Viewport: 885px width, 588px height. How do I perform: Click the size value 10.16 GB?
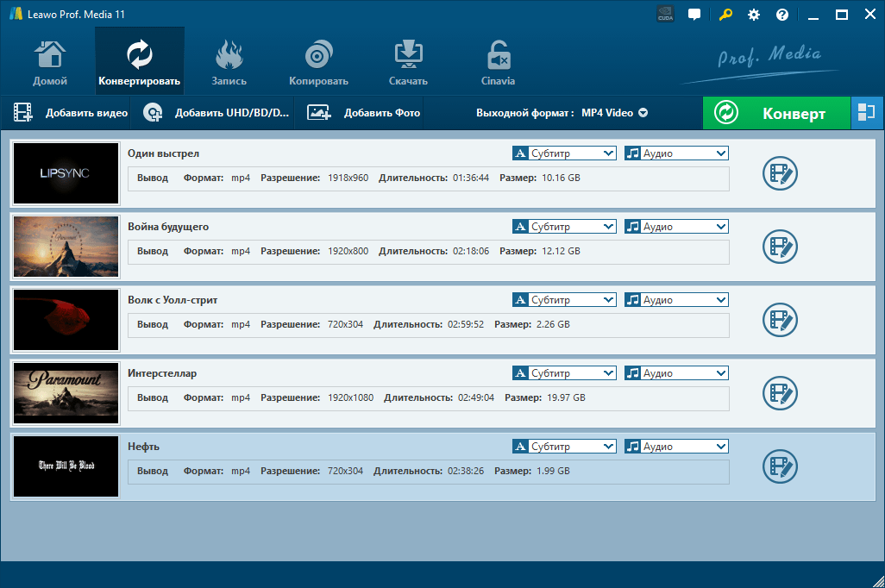click(561, 178)
